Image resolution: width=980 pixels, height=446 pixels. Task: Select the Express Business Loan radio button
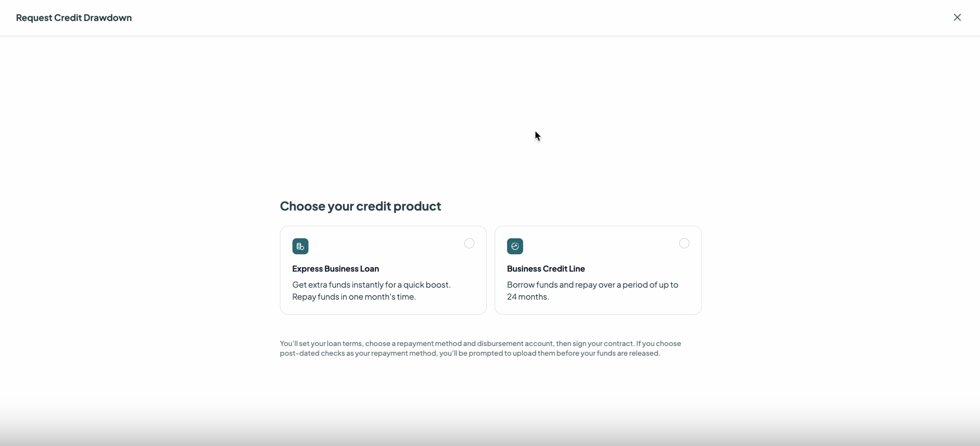469,244
